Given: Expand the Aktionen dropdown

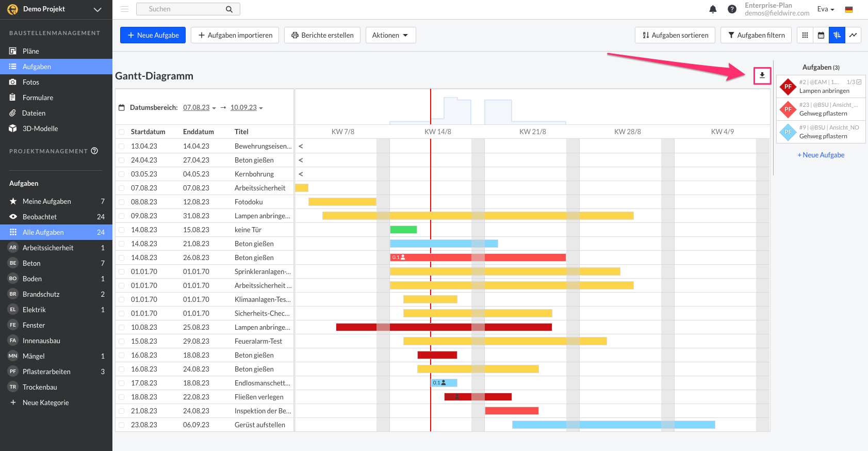Looking at the screenshot, I should 390,35.
